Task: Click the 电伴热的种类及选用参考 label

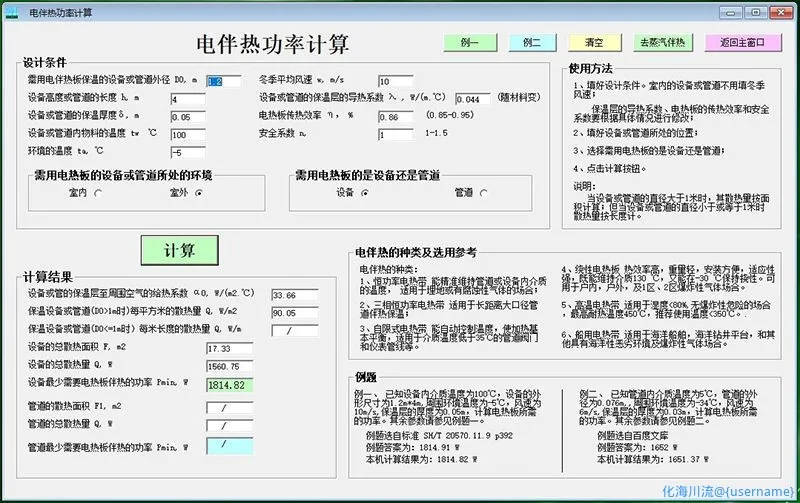Action: point(416,253)
